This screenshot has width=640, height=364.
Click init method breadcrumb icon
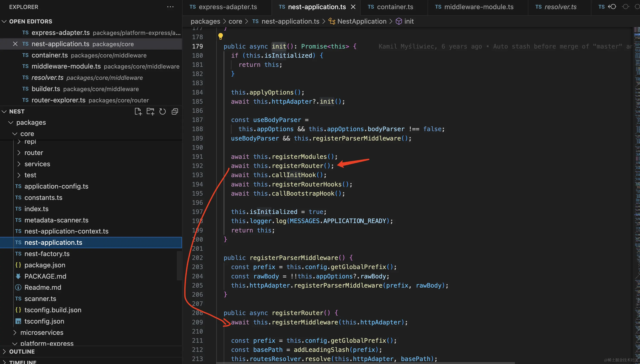[399, 21]
